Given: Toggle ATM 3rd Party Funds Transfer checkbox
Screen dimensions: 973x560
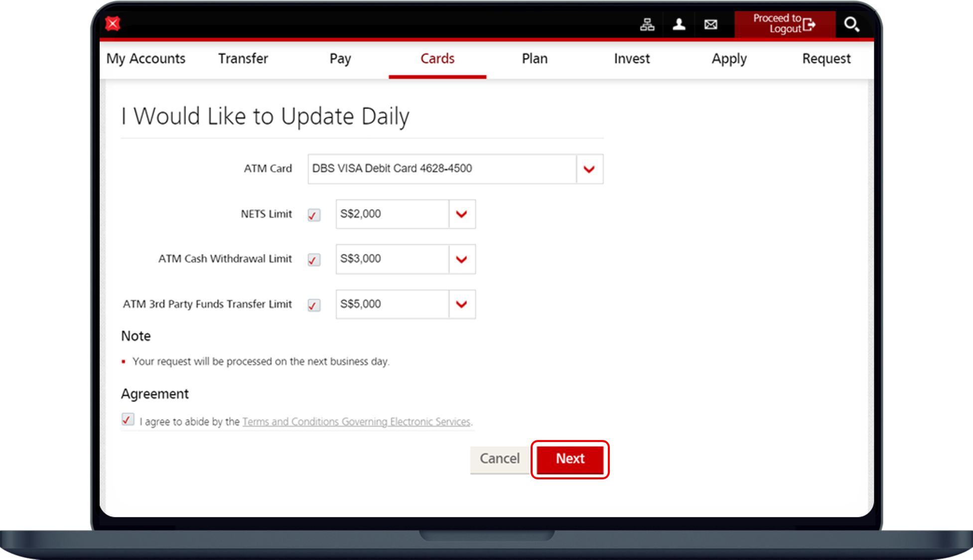Looking at the screenshot, I should point(314,305).
